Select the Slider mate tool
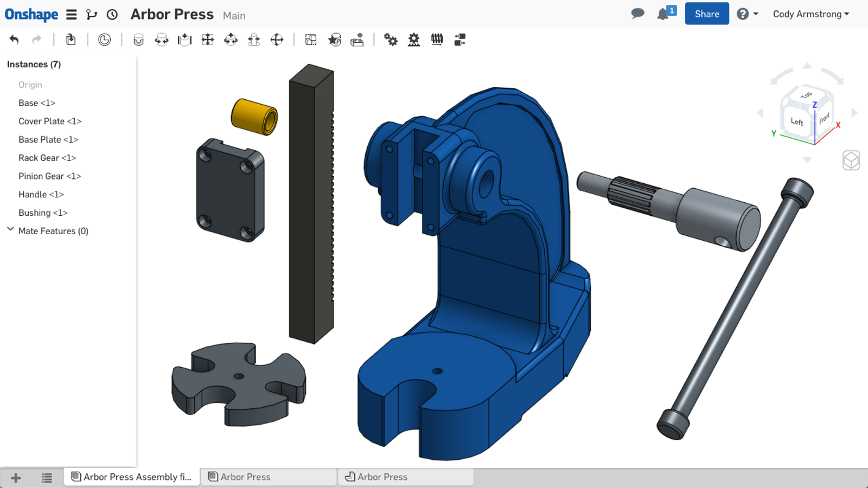 [184, 40]
